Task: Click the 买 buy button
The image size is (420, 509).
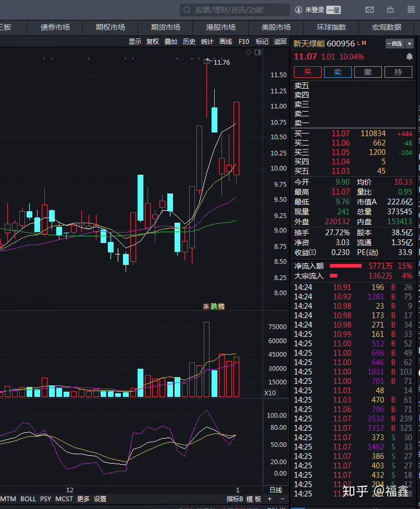Action: [x=307, y=72]
